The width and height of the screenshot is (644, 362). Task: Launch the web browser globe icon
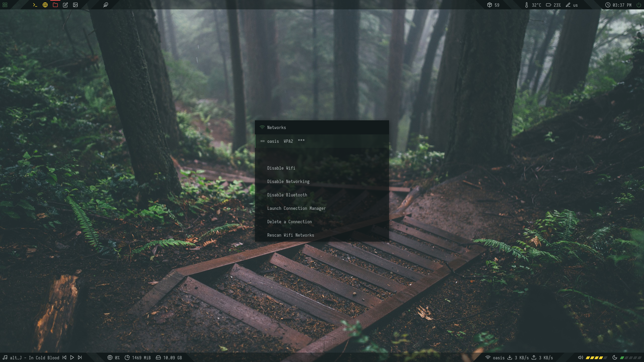(x=45, y=5)
